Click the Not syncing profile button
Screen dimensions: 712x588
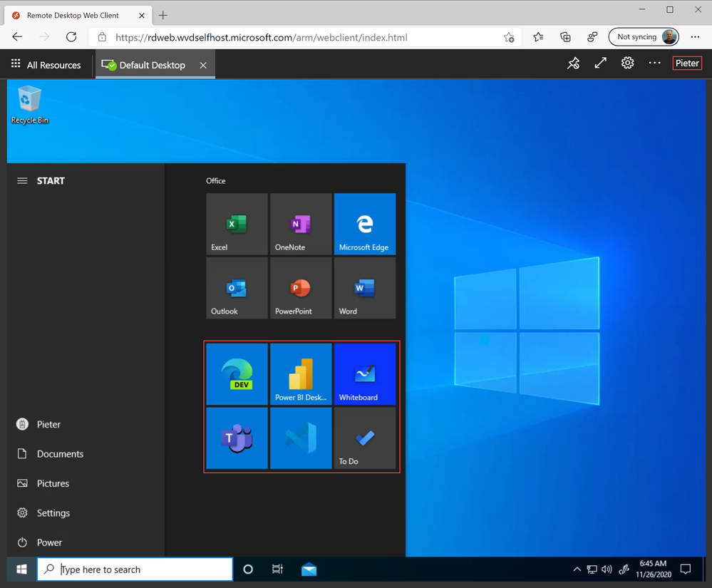point(644,37)
